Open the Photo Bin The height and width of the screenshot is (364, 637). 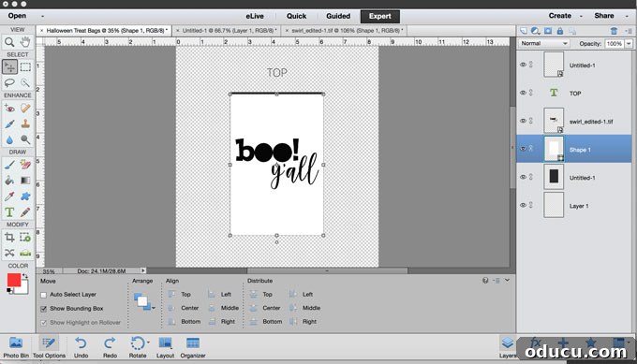[16, 347]
